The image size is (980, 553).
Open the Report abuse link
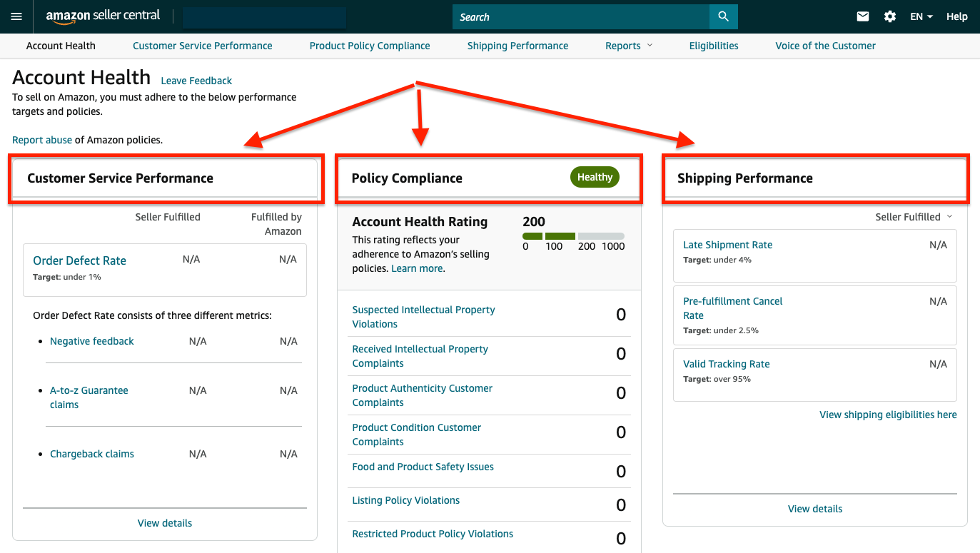[x=42, y=140]
